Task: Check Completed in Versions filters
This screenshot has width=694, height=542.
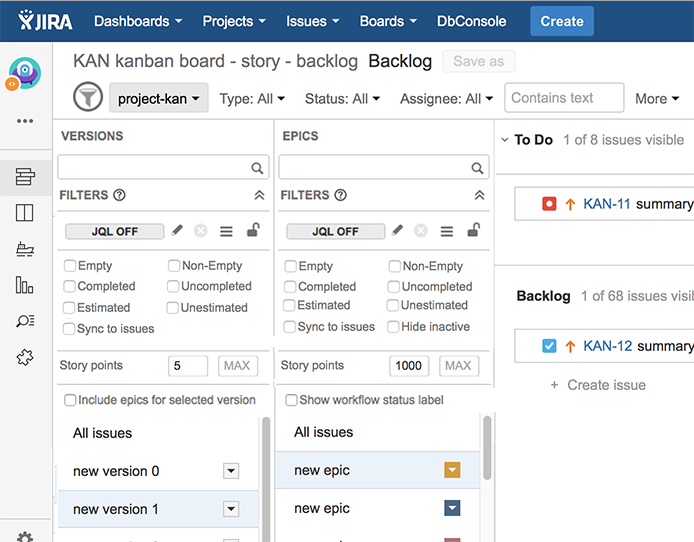Action: click(x=69, y=286)
